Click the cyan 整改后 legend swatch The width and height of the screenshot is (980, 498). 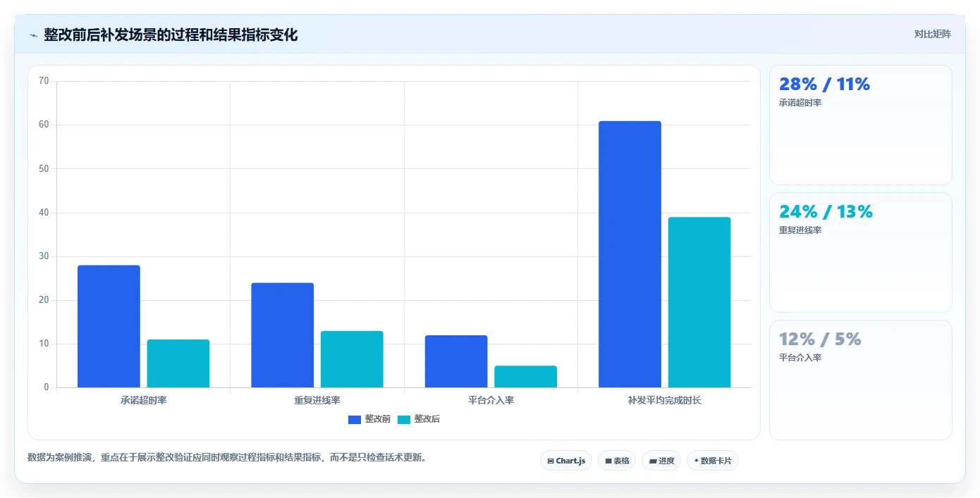point(404,419)
